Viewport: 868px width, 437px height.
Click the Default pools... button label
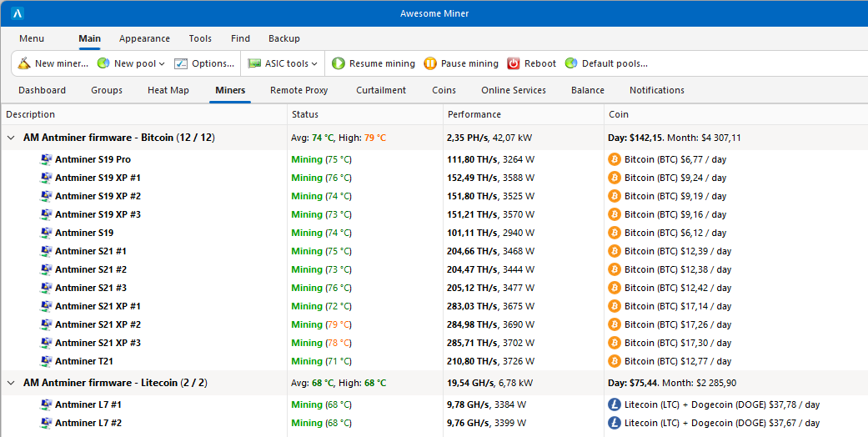615,63
